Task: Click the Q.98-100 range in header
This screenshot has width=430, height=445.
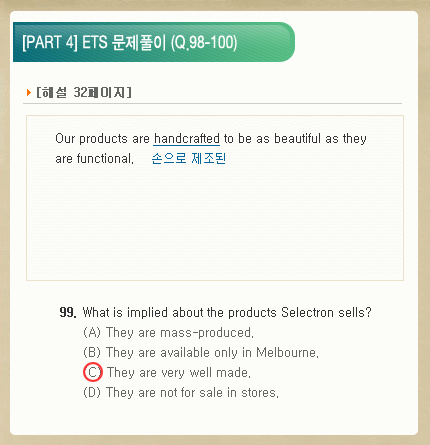Action: 204,43
